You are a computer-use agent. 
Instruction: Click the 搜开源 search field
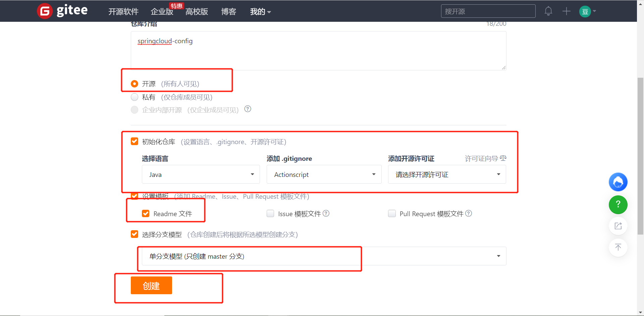point(488,11)
